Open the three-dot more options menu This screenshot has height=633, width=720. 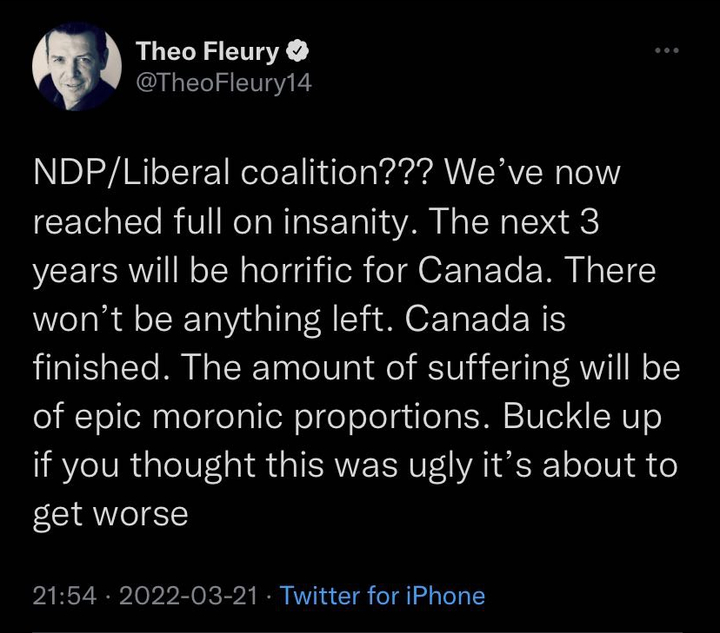click(664, 50)
